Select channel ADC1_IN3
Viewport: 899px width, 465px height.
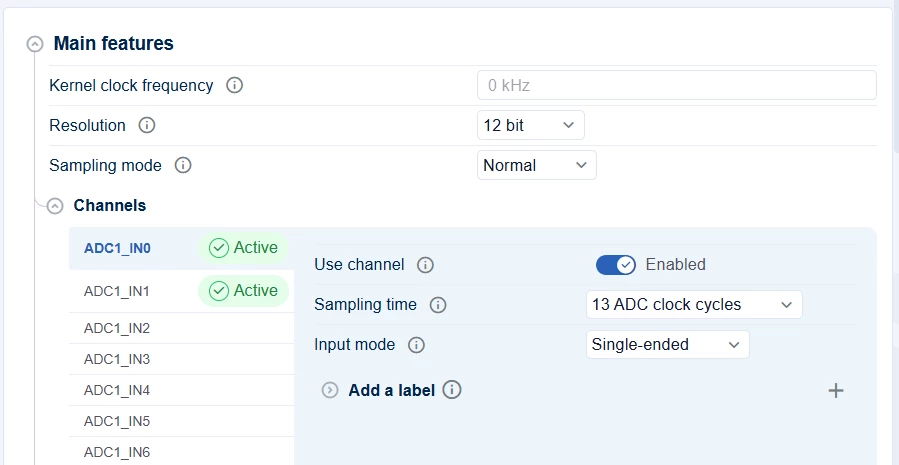coord(181,360)
